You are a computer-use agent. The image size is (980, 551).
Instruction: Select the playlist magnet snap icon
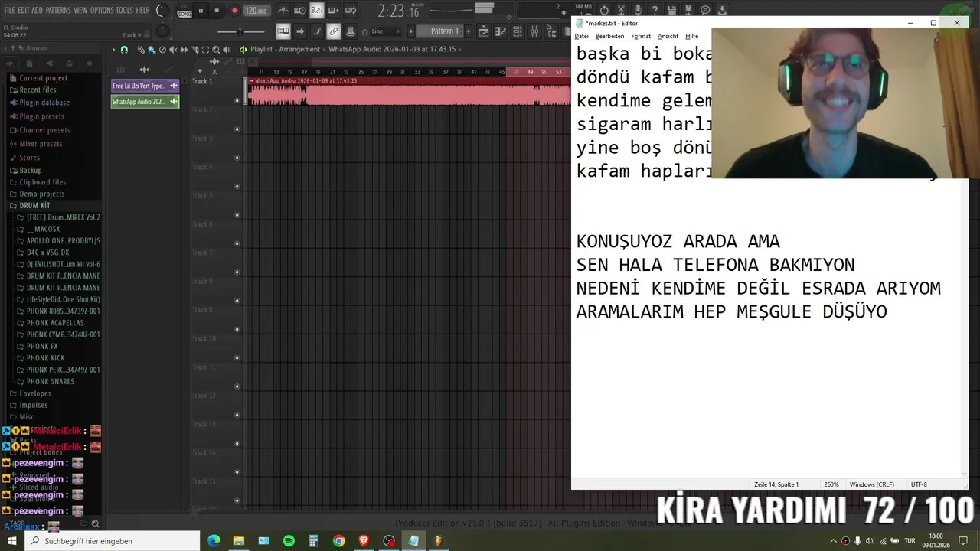[x=124, y=49]
